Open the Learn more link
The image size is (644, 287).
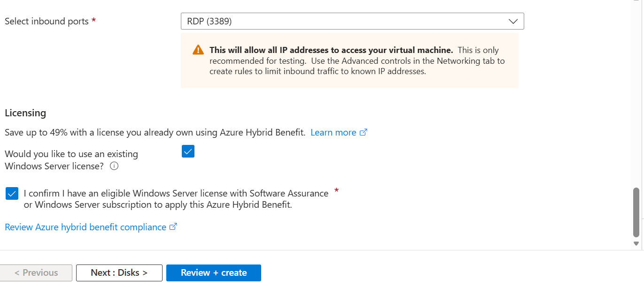333,132
